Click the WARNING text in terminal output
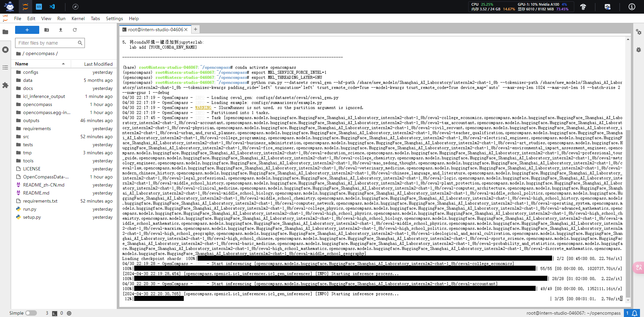The image size is (644, 317). click(203, 108)
